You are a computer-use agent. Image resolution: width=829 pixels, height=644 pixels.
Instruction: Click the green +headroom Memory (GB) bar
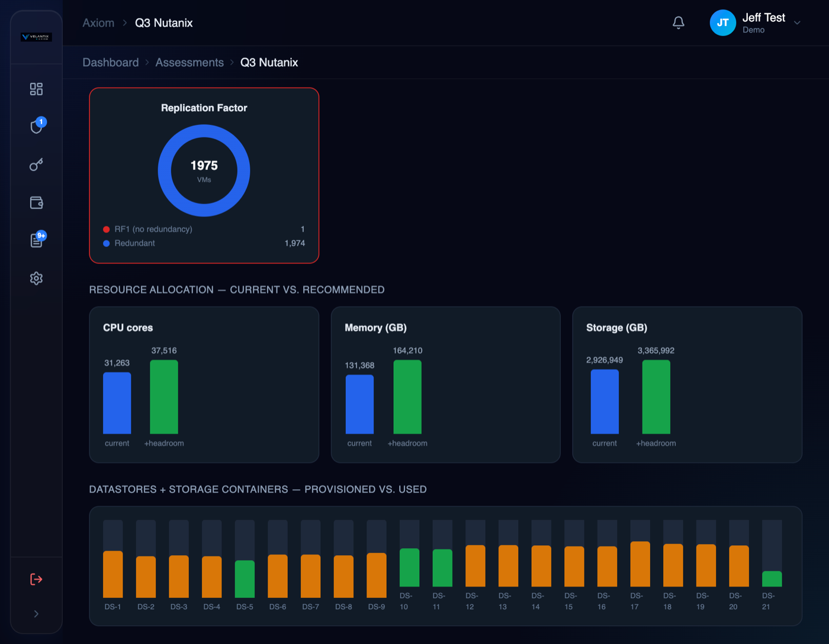click(x=407, y=397)
